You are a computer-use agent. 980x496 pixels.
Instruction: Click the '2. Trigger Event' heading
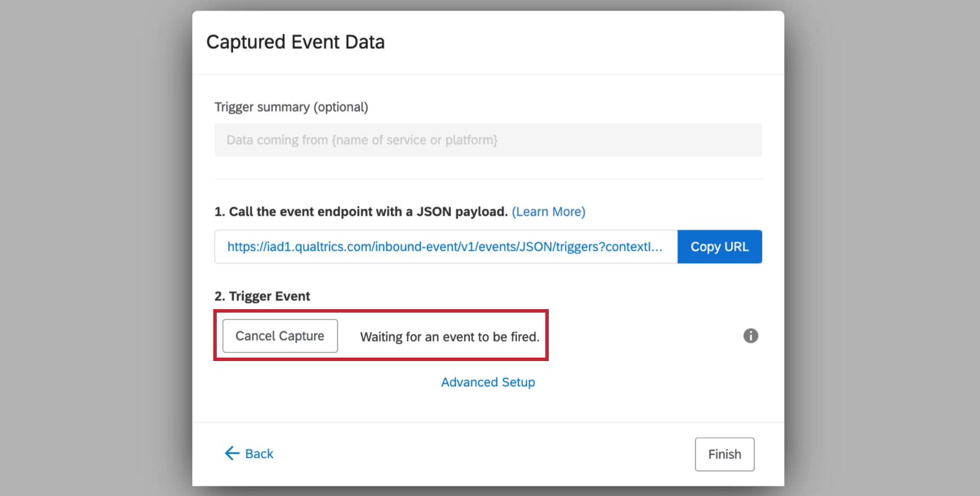[x=262, y=296]
